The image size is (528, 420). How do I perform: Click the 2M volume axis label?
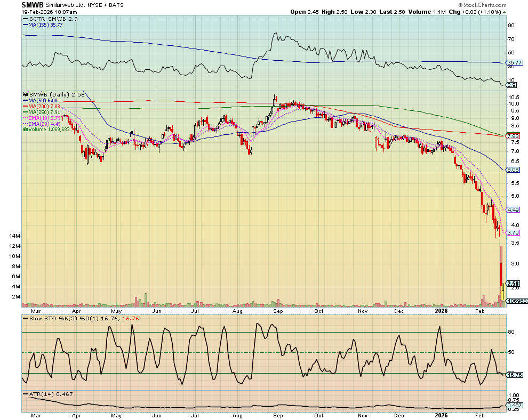coord(16,297)
